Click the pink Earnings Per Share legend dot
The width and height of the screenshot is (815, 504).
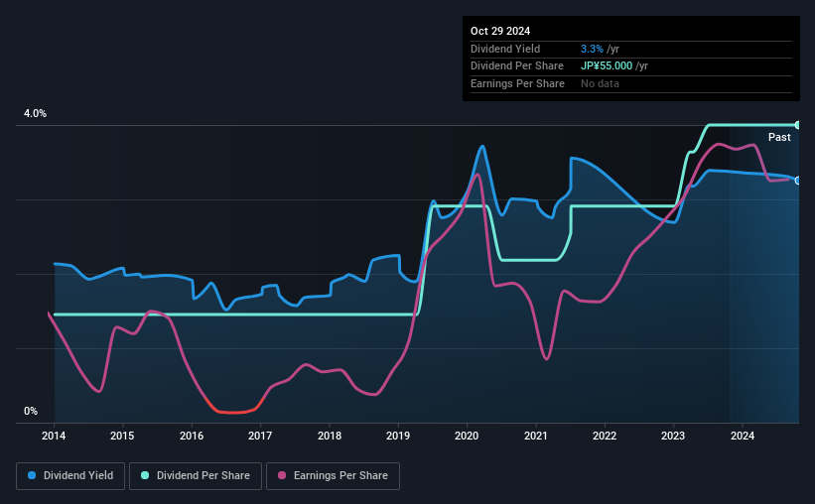282,475
